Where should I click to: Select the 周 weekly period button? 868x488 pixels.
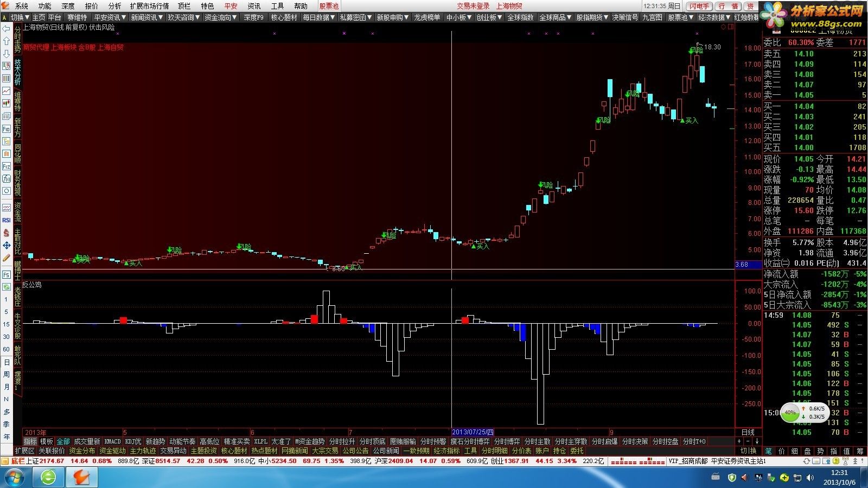[x=7, y=374]
